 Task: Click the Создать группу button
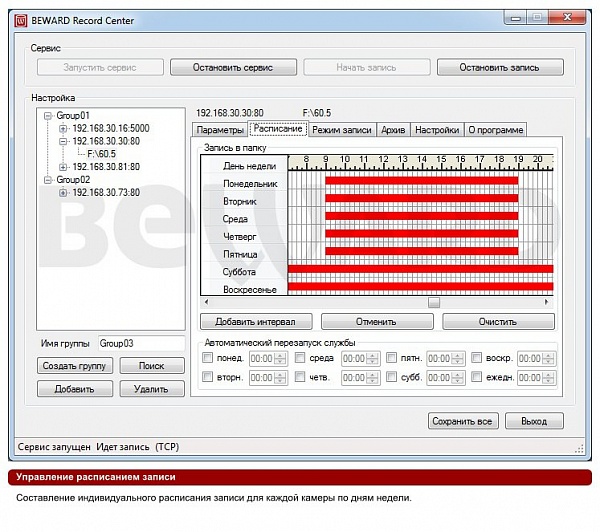click(75, 366)
